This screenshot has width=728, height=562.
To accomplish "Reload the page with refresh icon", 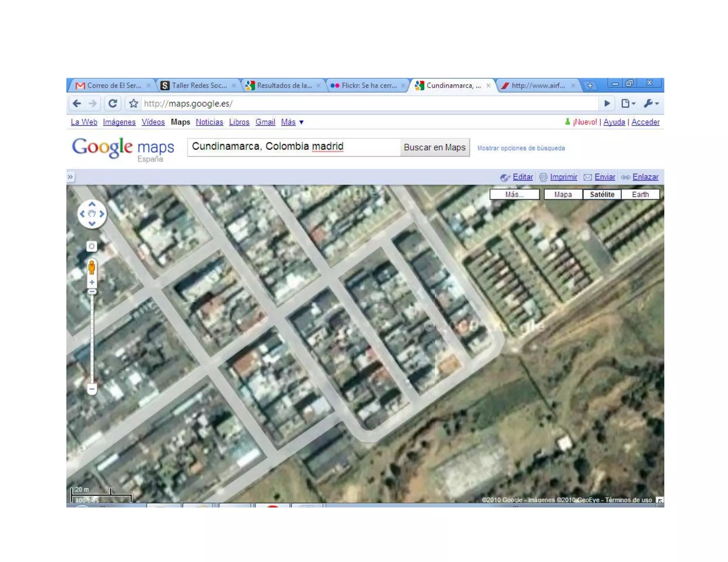I will coord(113,103).
